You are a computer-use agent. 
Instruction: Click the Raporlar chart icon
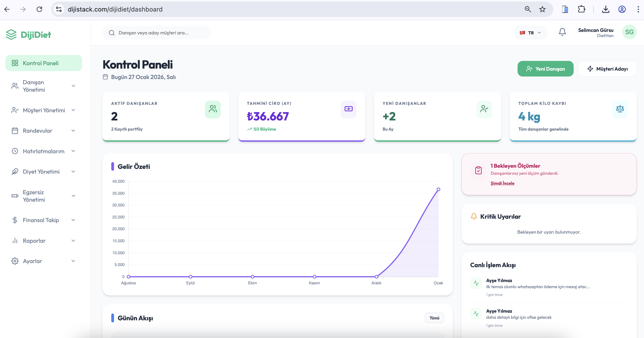coord(14,240)
